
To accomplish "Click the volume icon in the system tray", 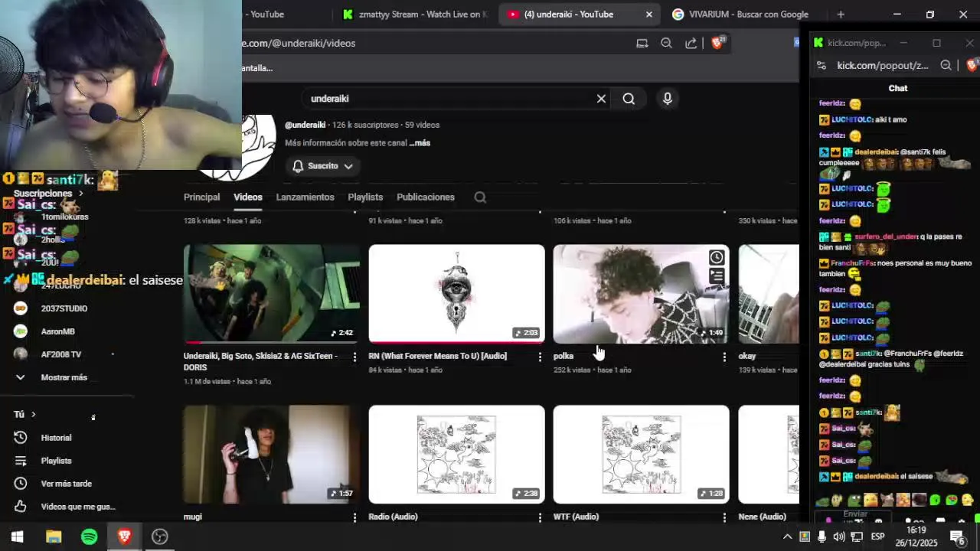I will click(839, 536).
